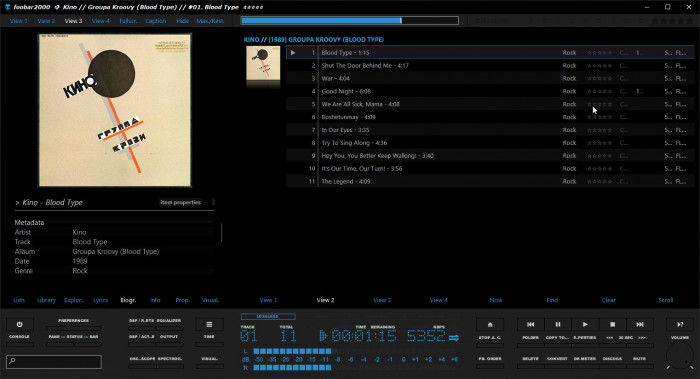The width and height of the screenshot is (700, 379).
Task: Click the power icon button
Action: click(19, 325)
